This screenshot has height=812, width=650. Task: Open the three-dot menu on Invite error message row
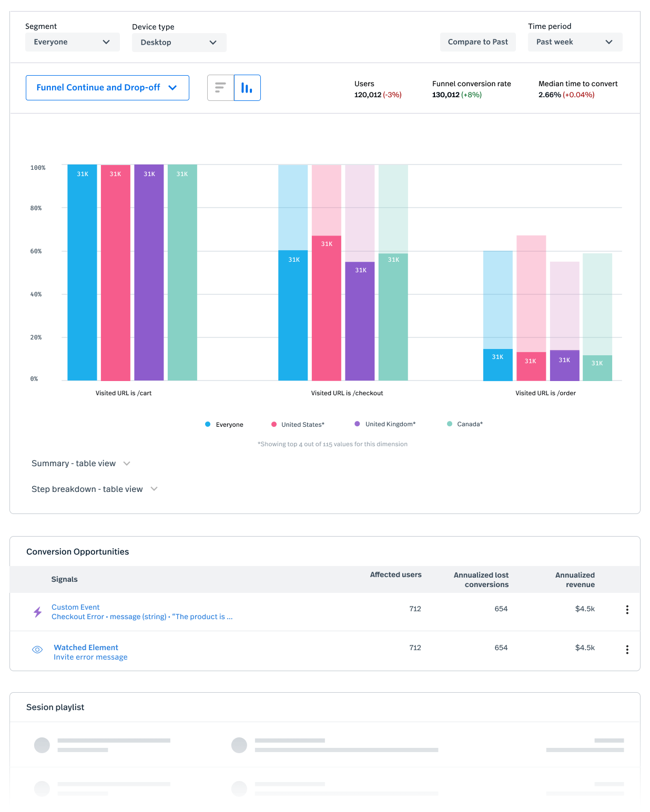tap(627, 650)
